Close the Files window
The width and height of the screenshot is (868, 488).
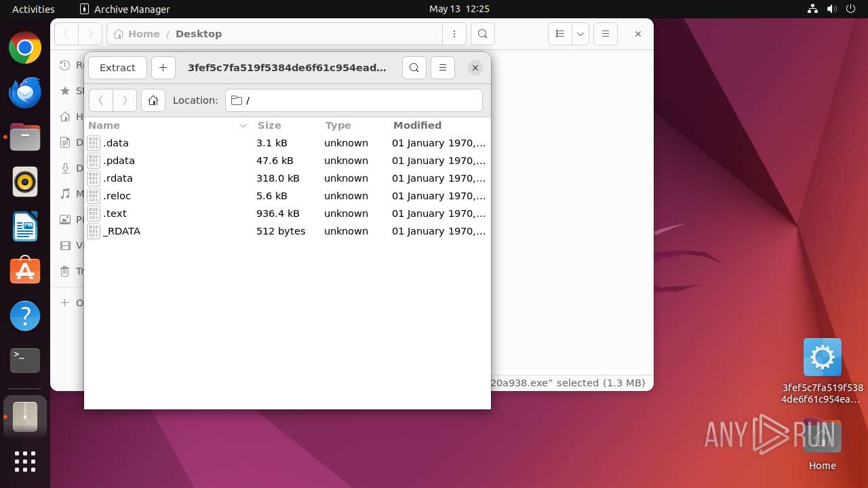(638, 34)
